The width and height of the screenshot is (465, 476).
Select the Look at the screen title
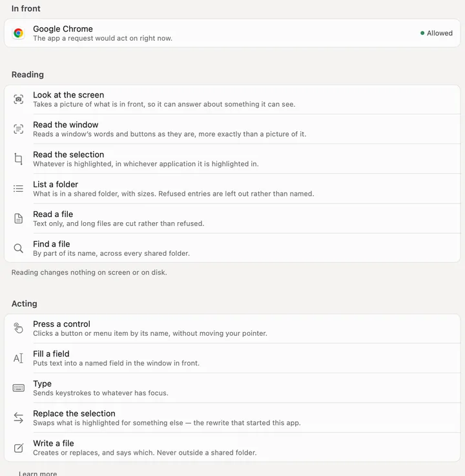(x=68, y=95)
